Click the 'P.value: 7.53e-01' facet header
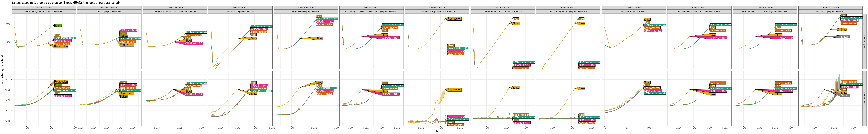The height and width of the screenshot is (134, 868). tap(699, 7)
